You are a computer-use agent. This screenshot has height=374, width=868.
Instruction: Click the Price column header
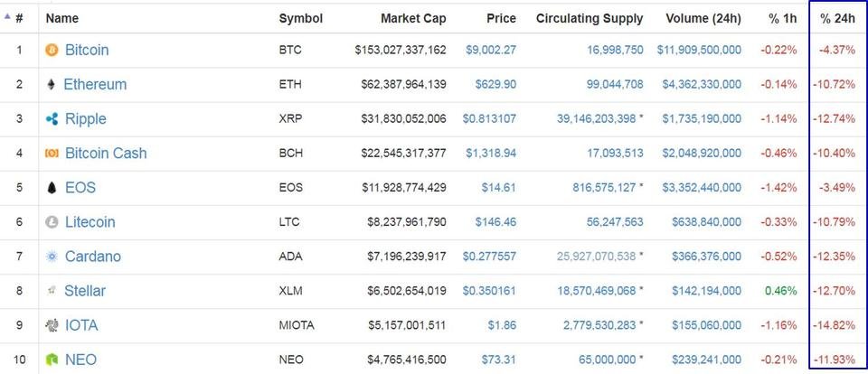click(x=501, y=18)
